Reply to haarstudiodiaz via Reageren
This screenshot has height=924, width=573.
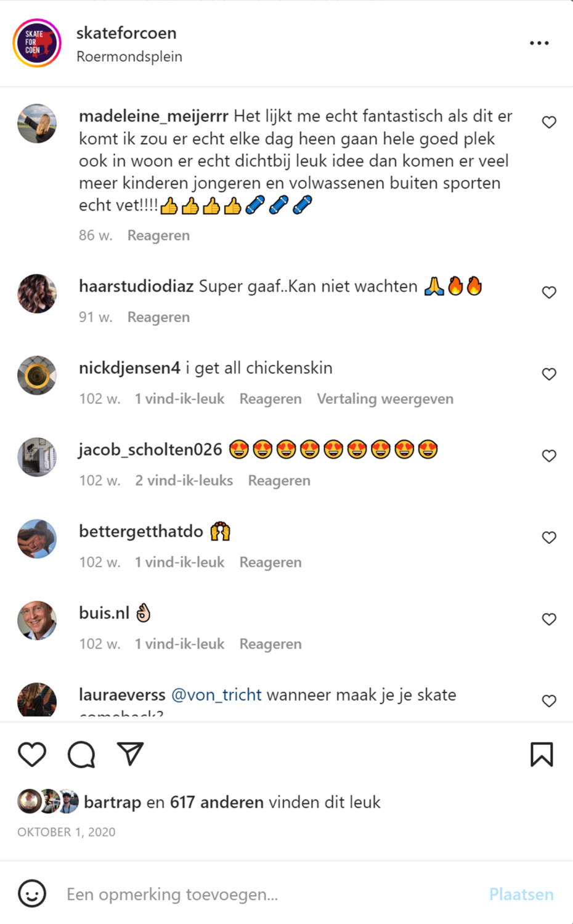coord(158,317)
